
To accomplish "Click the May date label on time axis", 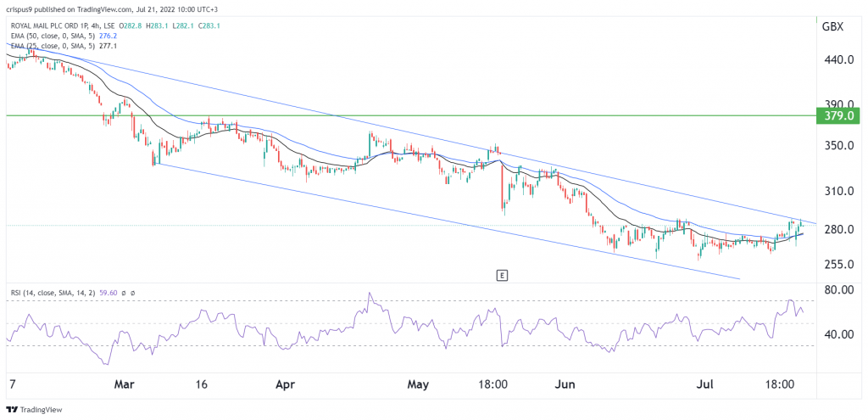I will tap(417, 384).
